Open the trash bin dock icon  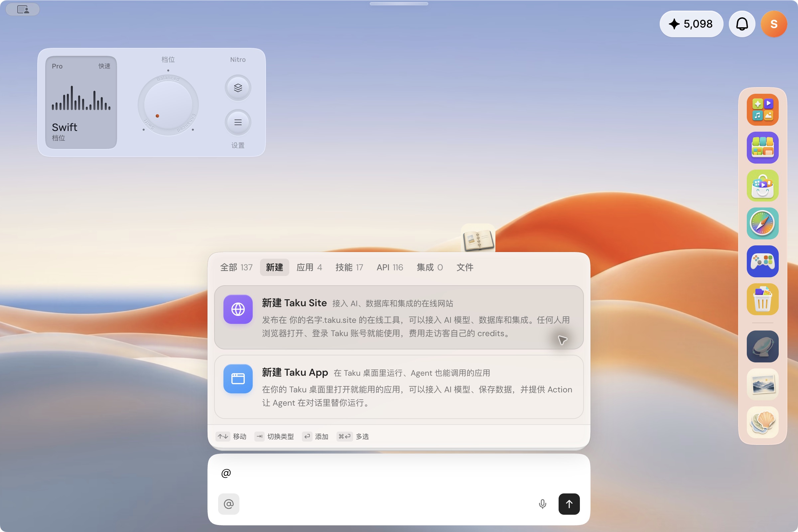(762, 299)
